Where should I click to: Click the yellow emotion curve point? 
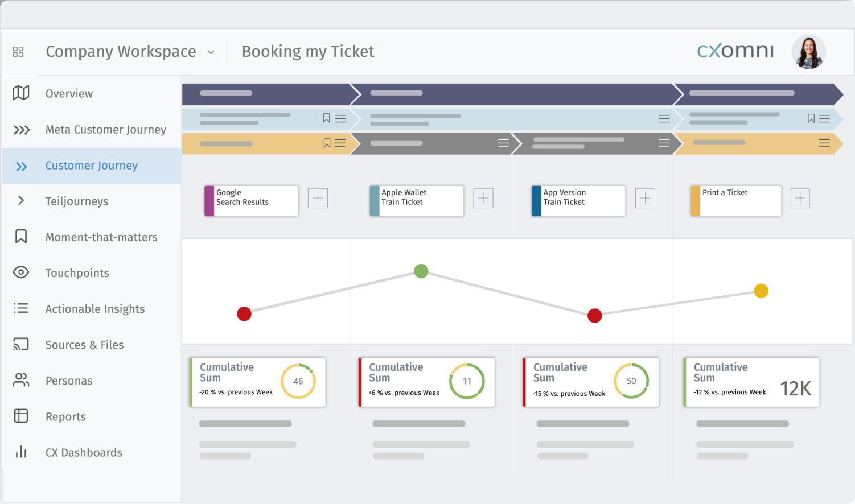coord(761,291)
